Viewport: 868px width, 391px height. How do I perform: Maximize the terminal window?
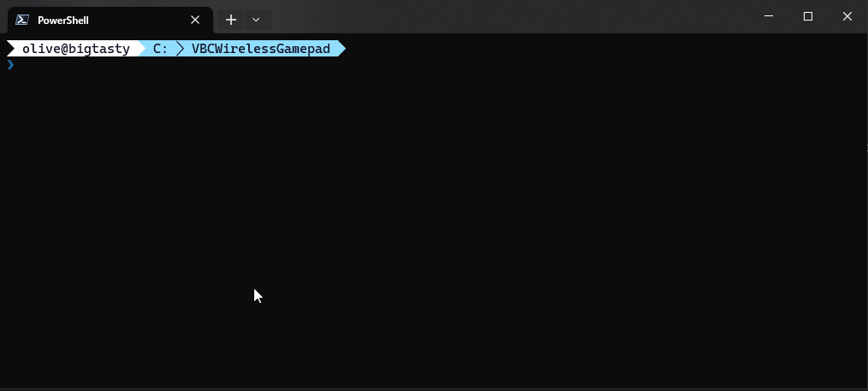[x=808, y=16]
